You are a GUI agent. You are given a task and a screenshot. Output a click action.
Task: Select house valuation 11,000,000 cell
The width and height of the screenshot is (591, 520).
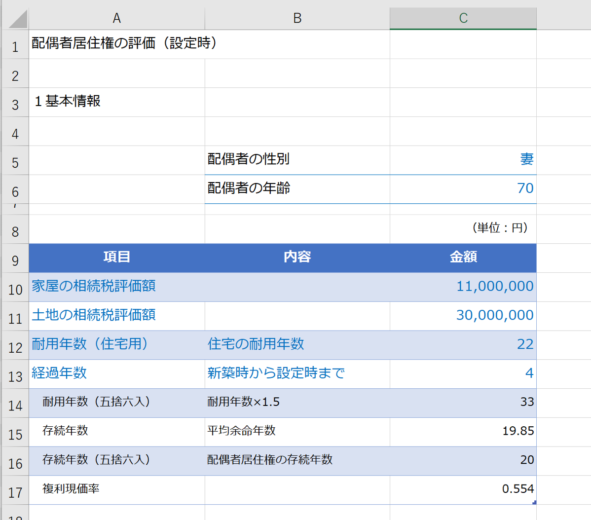click(x=463, y=287)
